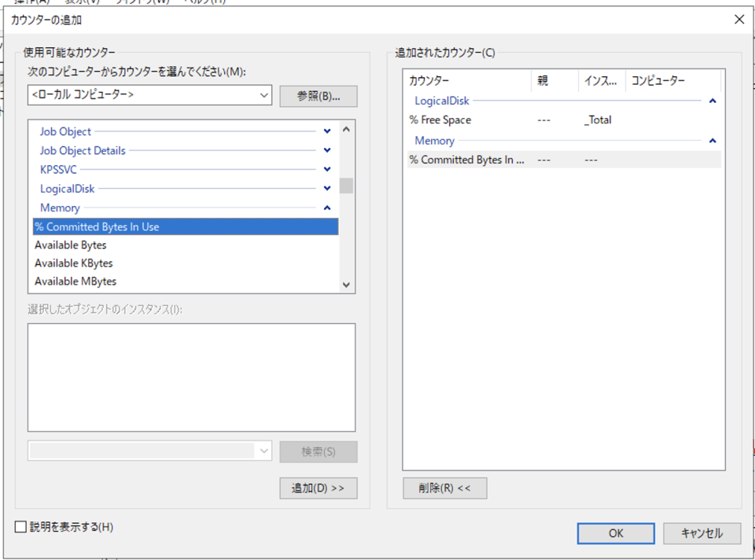This screenshot has height=560, width=755.
Task: Click the 参照(B) button
Action: pyautogui.click(x=318, y=95)
